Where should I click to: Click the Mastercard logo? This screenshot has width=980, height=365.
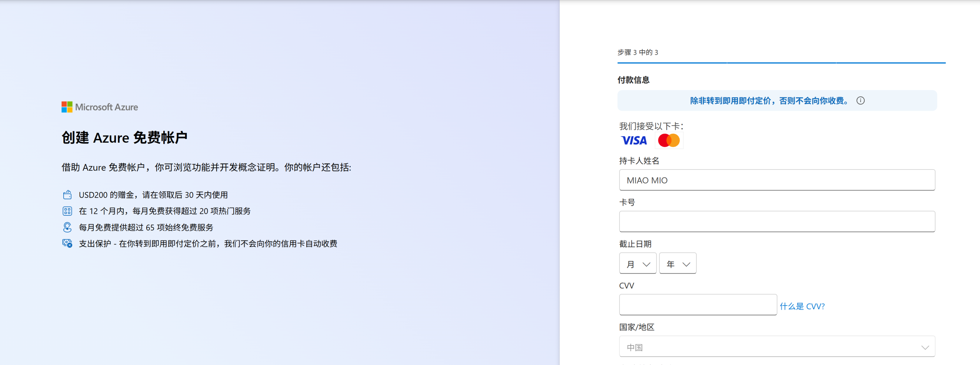point(669,141)
